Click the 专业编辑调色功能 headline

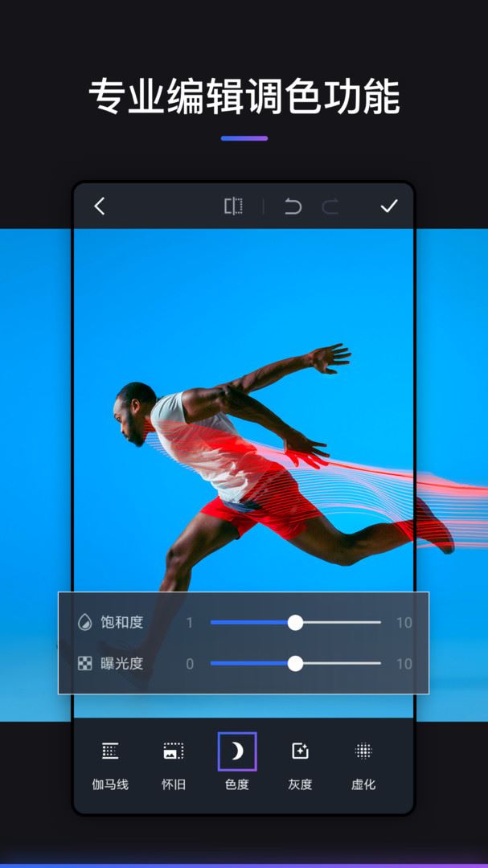click(244, 96)
